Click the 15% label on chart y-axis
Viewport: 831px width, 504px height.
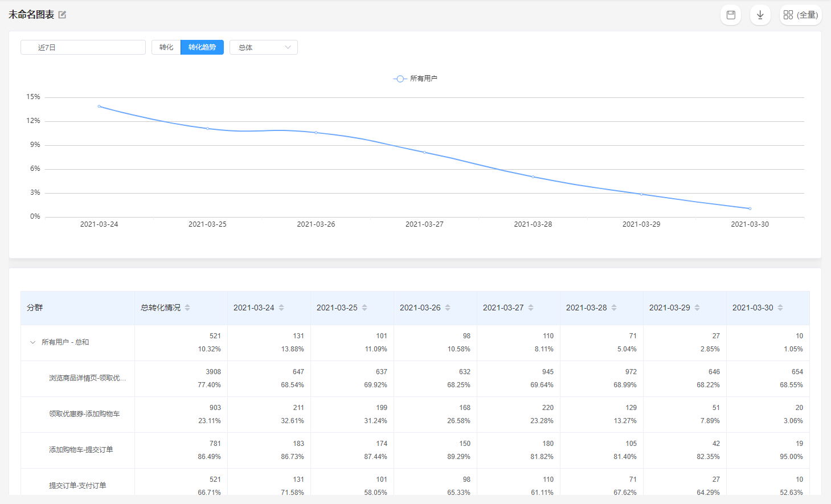pos(33,97)
